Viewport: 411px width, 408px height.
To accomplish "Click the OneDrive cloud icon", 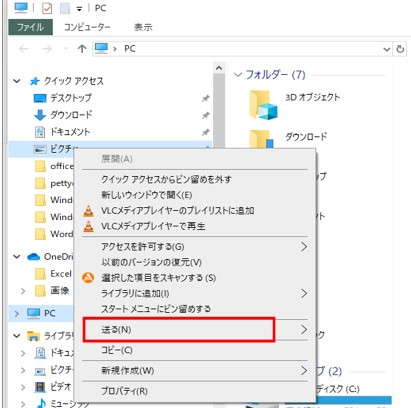I will [34, 256].
